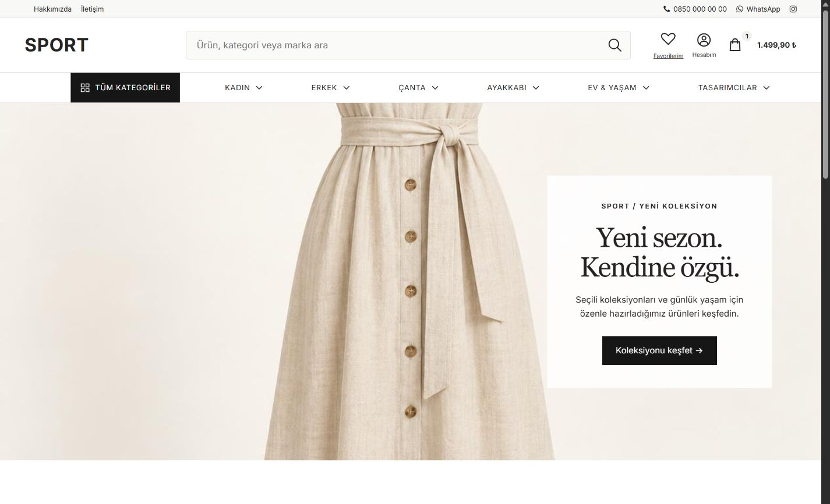Click the WhatsApp link text
830x504 pixels.
tap(763, 9)
